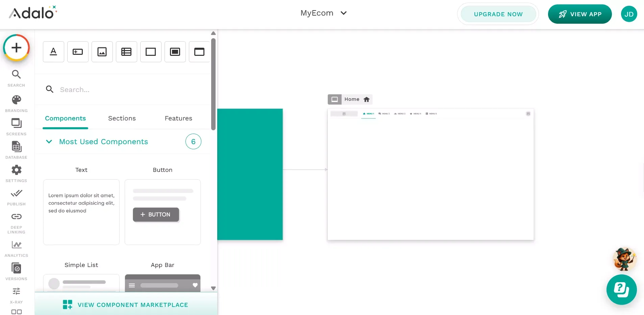Collapse the Most Used Components section
The image size is (644, 315).
pyautogui.click(x=49, y=142)
